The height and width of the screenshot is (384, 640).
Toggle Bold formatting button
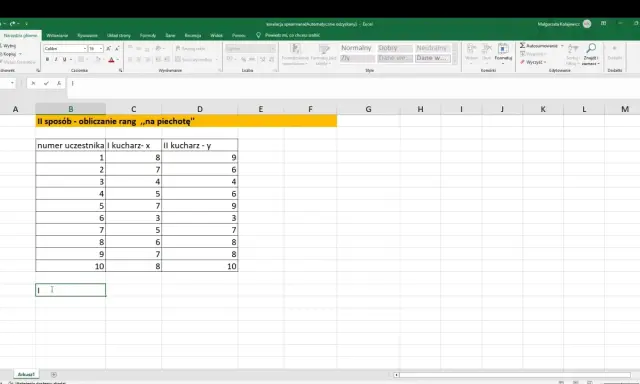click(47, 60)
